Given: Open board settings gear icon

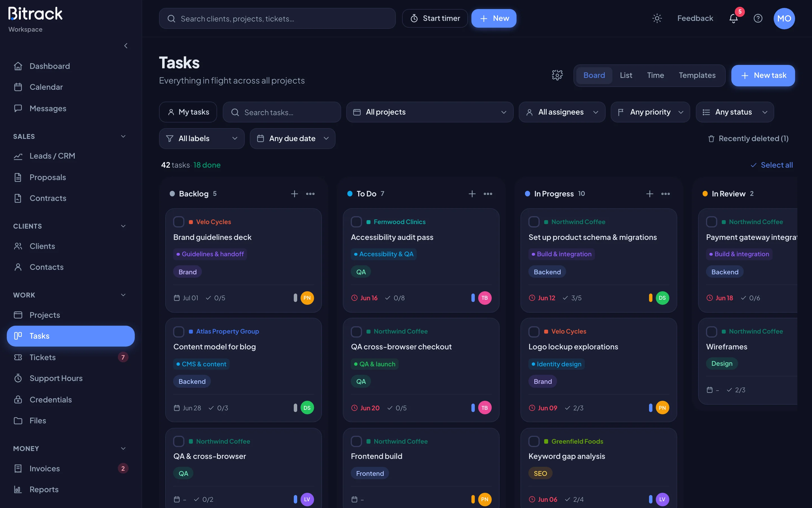Looking at the screenshot, I should (x=557, y=75).
